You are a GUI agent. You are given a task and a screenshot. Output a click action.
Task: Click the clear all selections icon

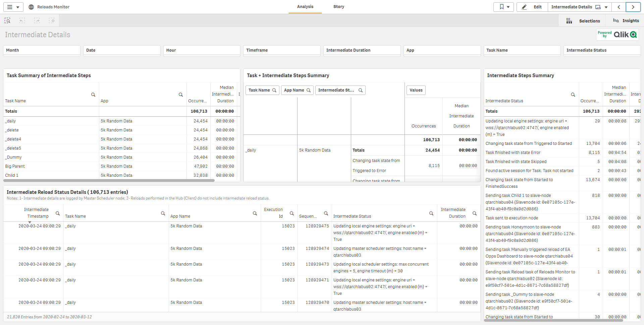[x=52, y=21]
